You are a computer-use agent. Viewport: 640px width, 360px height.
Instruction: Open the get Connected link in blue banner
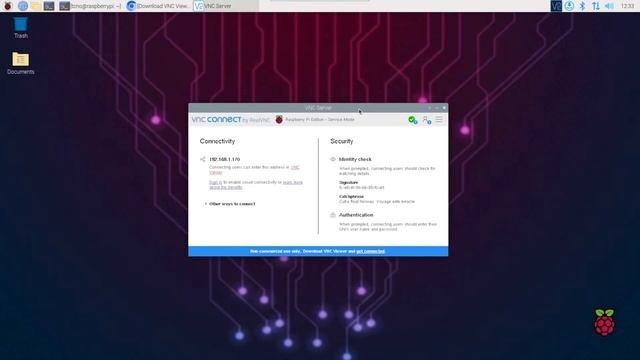(x=371, y=251)
